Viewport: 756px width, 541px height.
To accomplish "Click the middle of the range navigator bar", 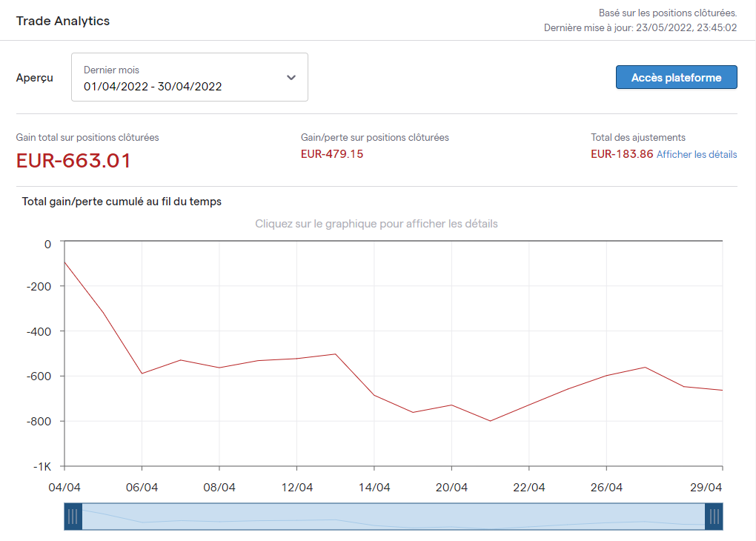I will [x=393, y=517].
